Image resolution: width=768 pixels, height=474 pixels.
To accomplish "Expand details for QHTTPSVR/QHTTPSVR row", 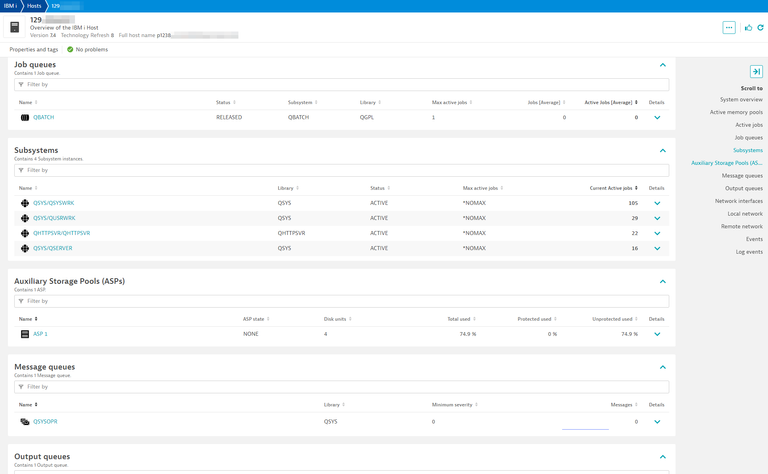I will pos(657,234).
